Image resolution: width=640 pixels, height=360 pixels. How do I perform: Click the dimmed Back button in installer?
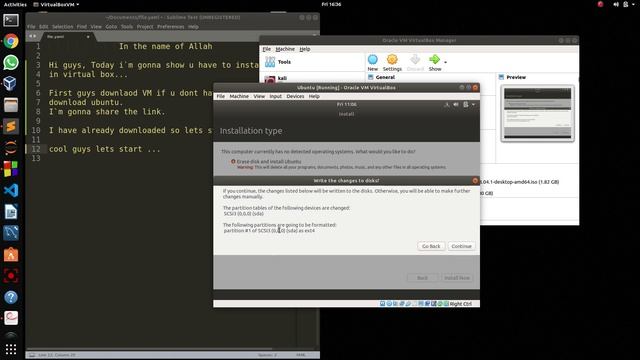[x=422, y=278]
